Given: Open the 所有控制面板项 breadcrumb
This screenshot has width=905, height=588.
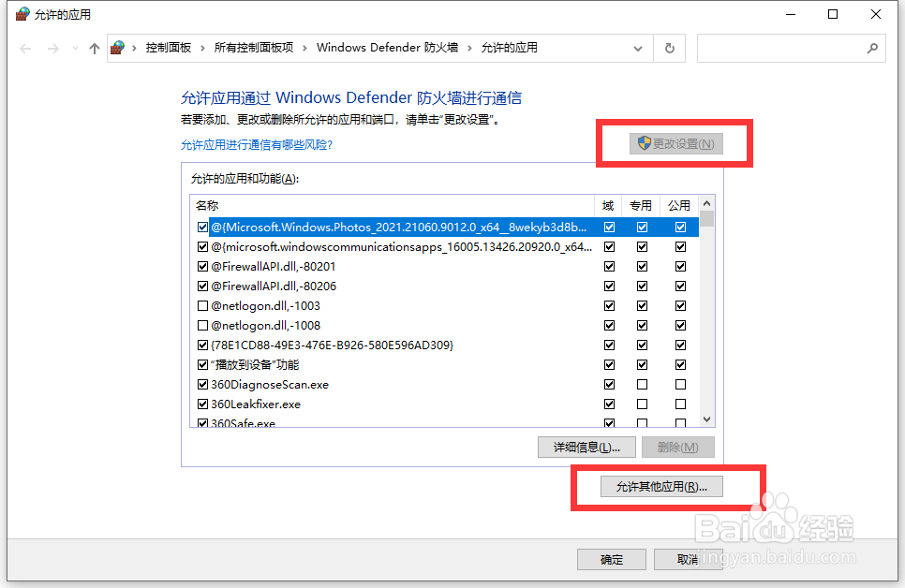Looking at the screenshot, I should point(254,48).
